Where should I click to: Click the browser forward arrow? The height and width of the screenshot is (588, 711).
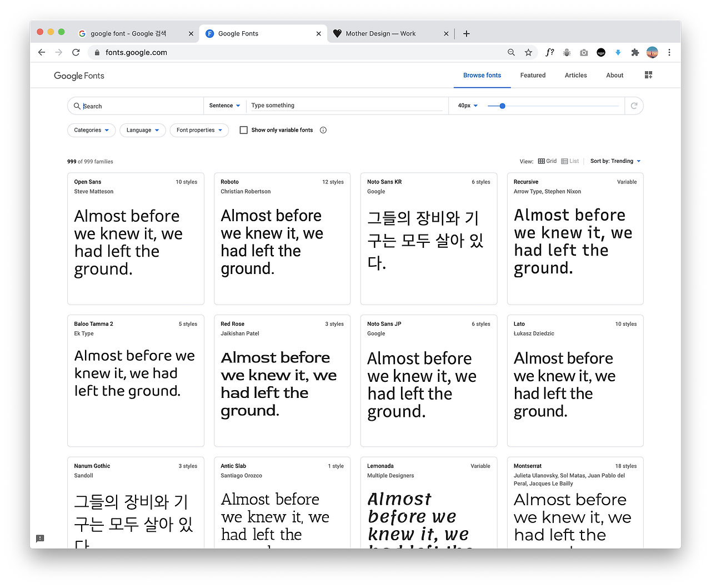tap(59, 52)
